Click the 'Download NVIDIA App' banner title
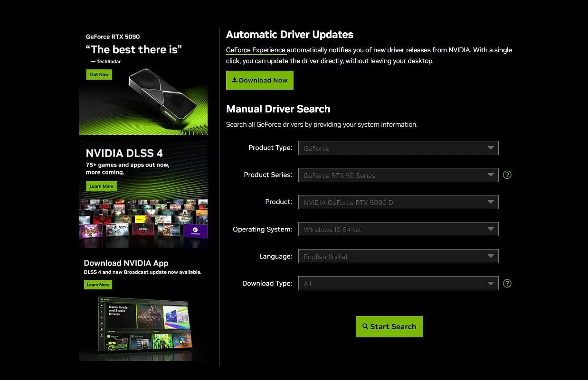Image resolution: width=588 pixels, height=380 pixels. tap(126, 263)
